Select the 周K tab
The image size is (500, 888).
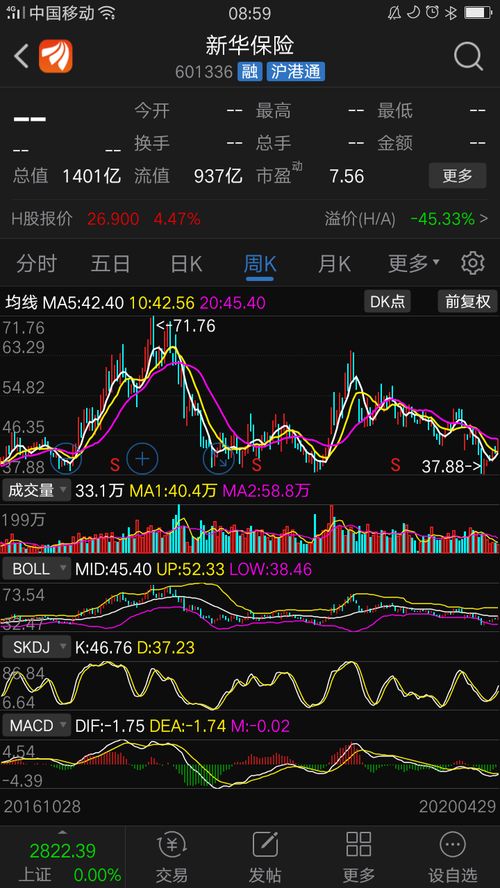(x=260, y=264)
